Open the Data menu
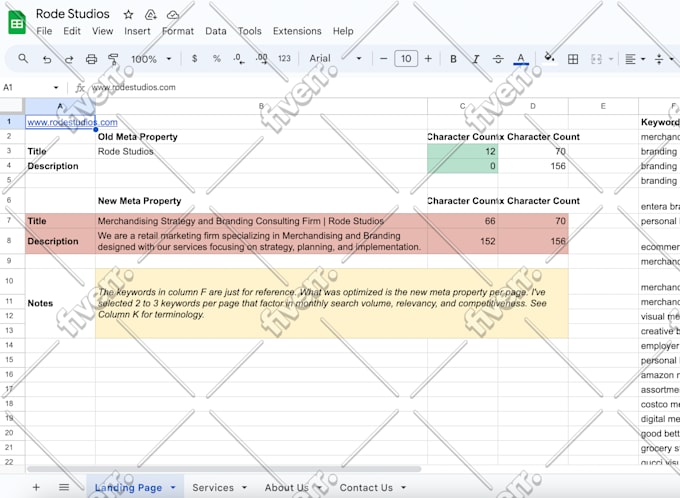 click(x=216, y=31)
